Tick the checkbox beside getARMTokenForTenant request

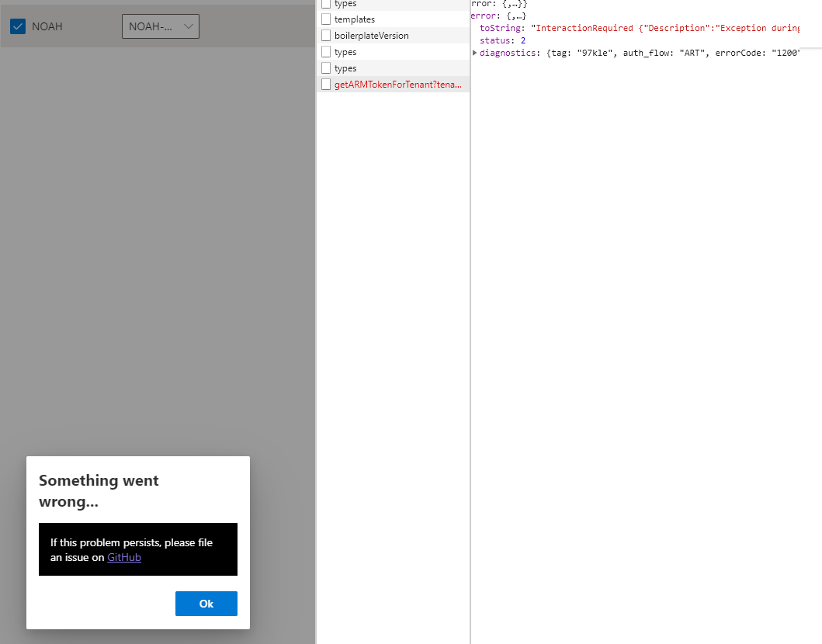click(x=326, y=85)
